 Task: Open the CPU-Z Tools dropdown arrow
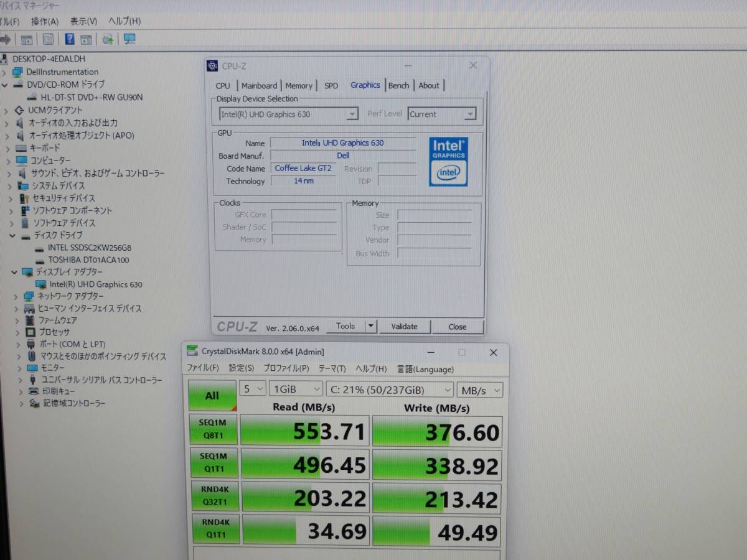[370, 326]
